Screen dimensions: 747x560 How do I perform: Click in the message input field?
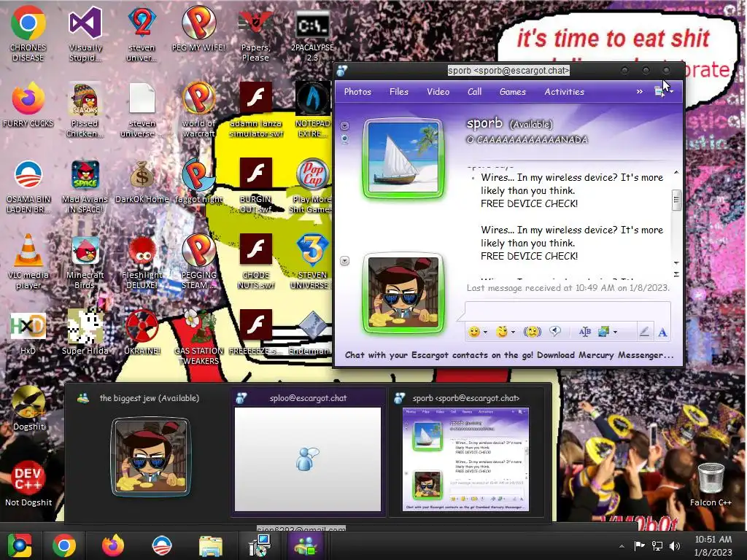pyautogui.click(x=568, y=311)
